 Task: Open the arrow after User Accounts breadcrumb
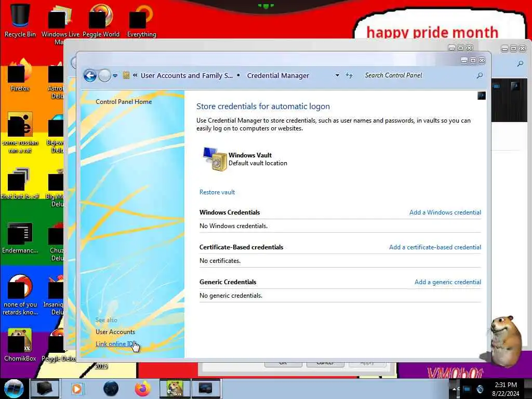[x=238, y=75]
